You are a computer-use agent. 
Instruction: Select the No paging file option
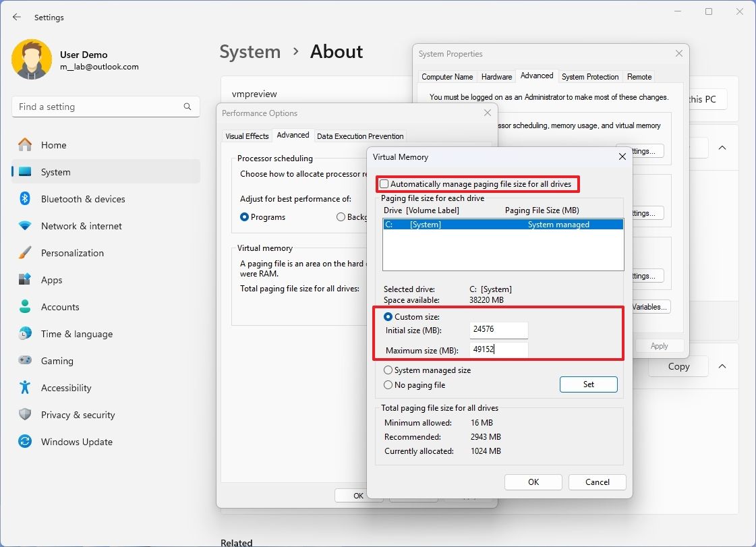388,383
